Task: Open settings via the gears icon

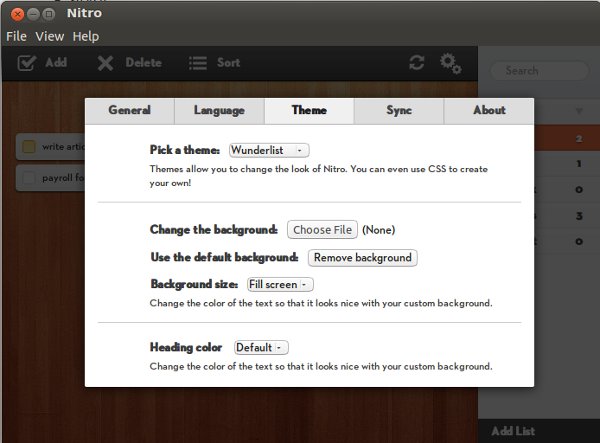Action: 450,63
